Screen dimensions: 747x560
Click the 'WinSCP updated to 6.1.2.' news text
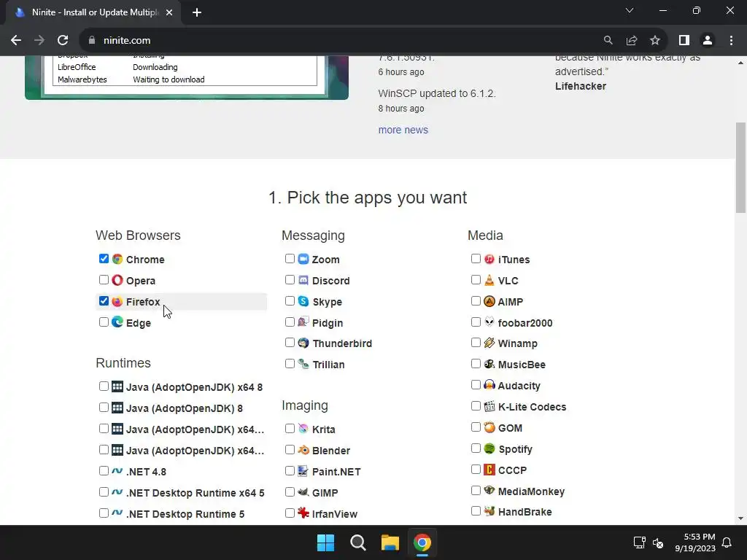[x=437, y=93]
